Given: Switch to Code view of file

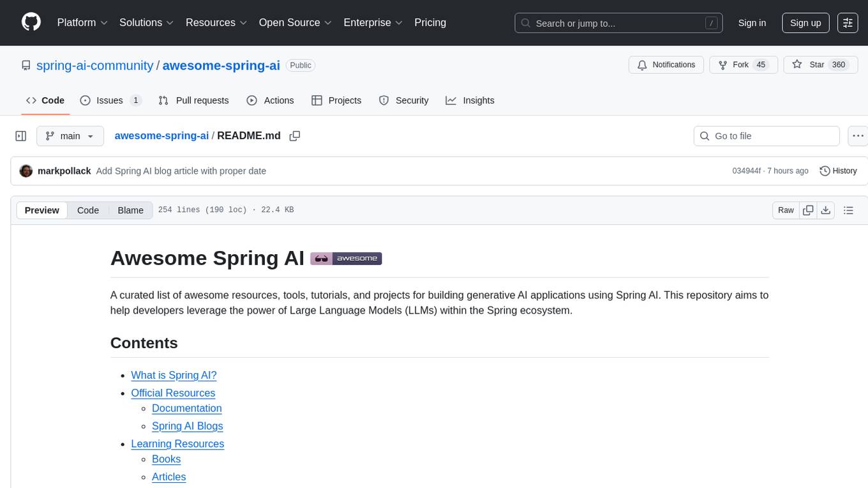Looking at the screenshot, I should click(88, 210).
